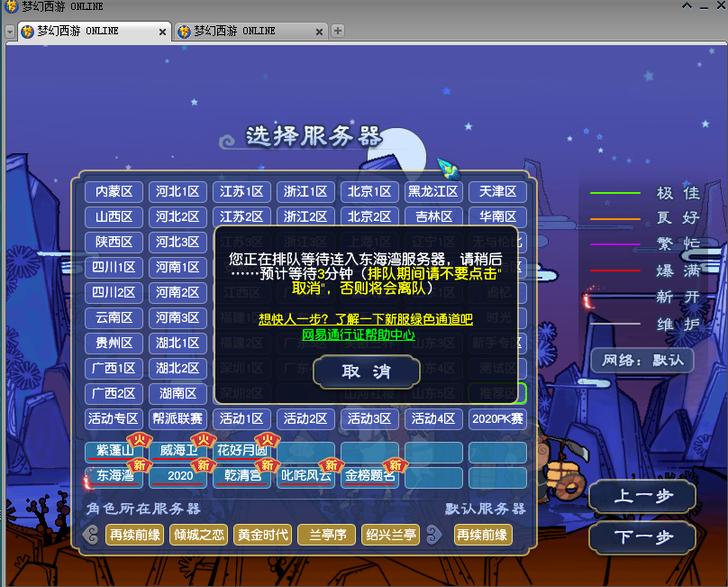Open the 活动1区 region
The height and width of the screenshot is (587, 728).
click(241, 418)
